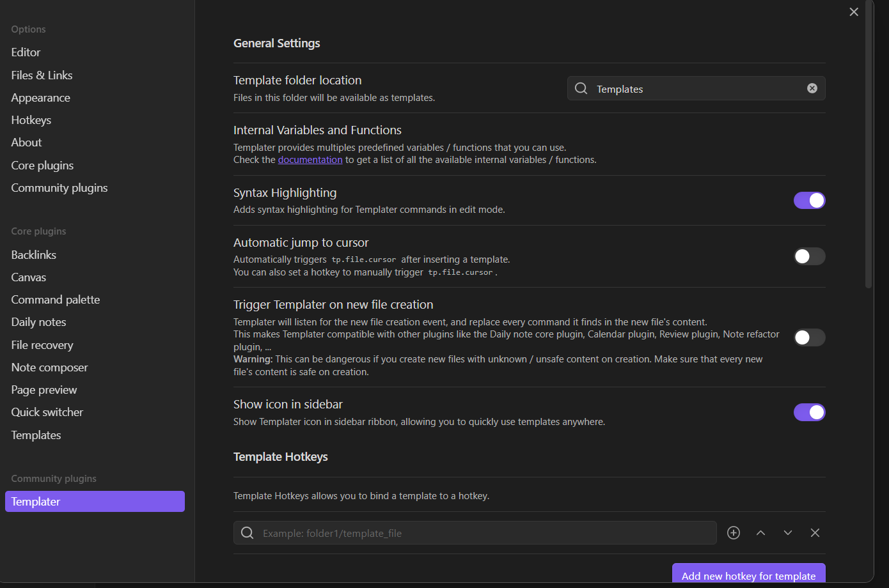
Task: Turn on Trigger Templater on new file creation
Action: pyautogui.click(x=809, y=337)
